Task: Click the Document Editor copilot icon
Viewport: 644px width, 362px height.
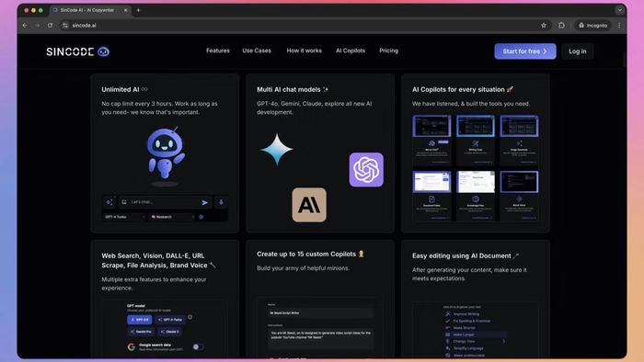Action: point(431,198)
